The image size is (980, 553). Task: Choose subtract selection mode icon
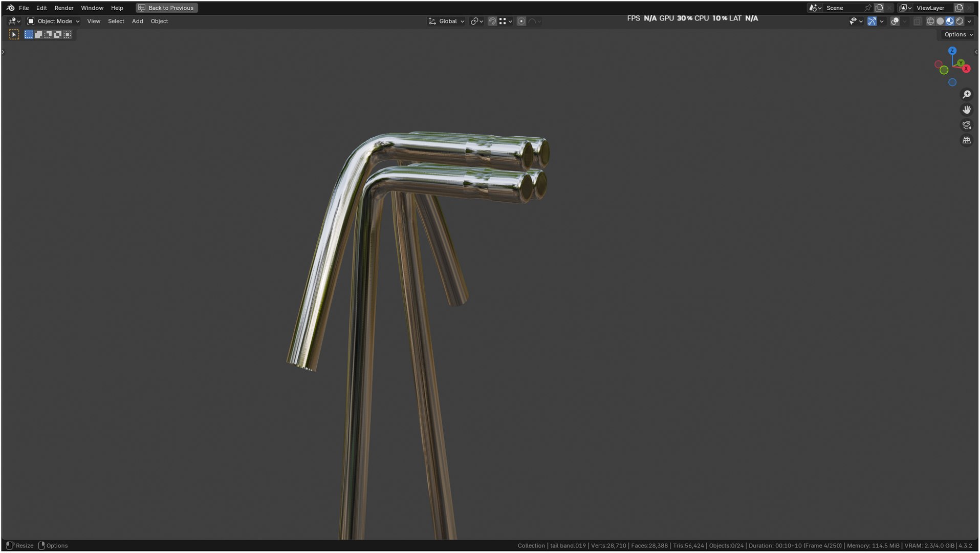(x=48, y=35)
